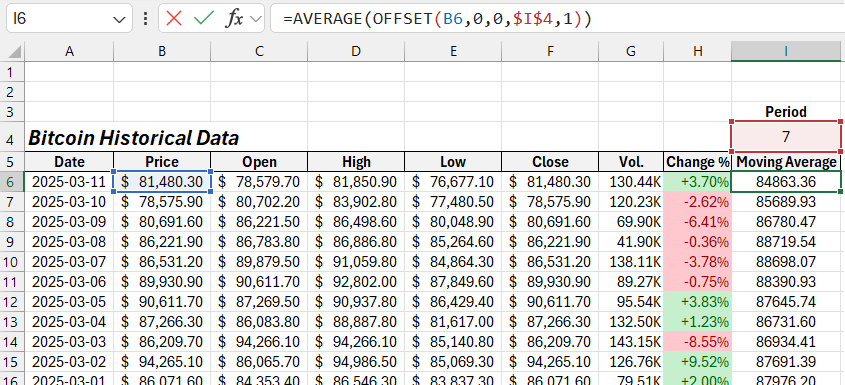Viewport: 845px width, 385px height.
Task: Select date cell 2025-03-11
Action: [69, 182]
